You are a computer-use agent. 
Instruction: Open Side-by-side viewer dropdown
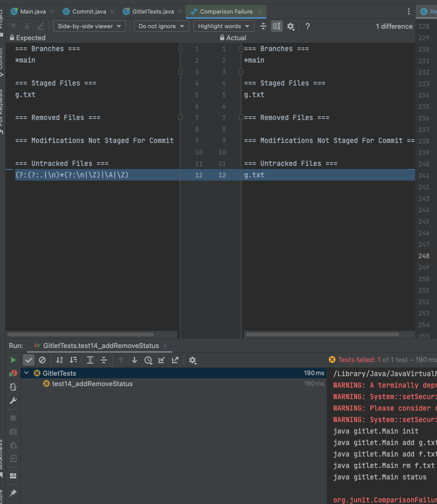tap(89, 26)
